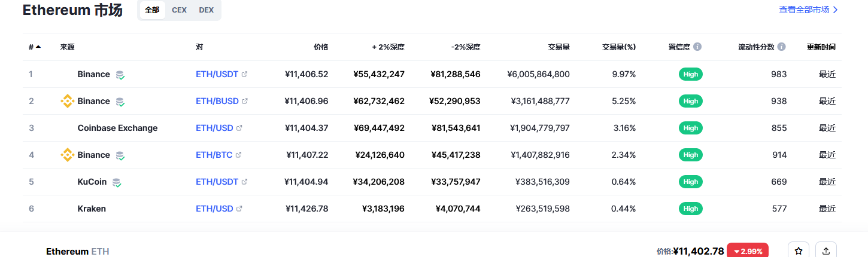
Task: Select the 全部 markets tab
Action: coord(152,10)
